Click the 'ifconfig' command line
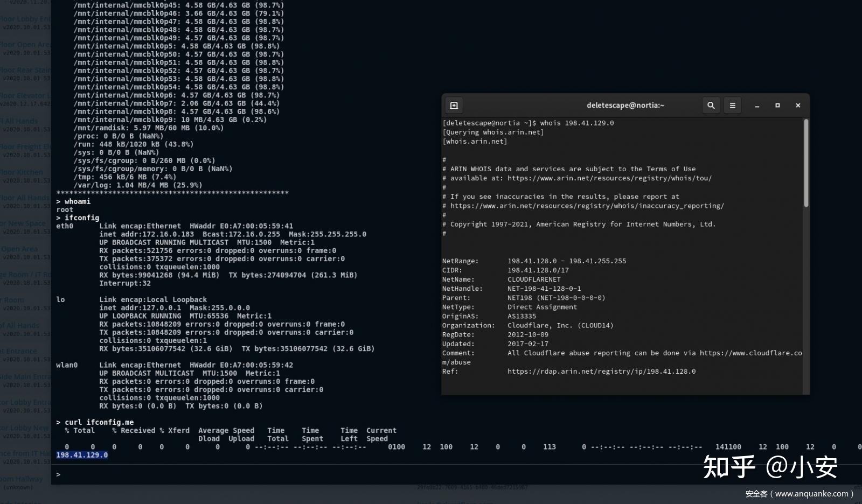862x504 pixels. tap(78, 218)
